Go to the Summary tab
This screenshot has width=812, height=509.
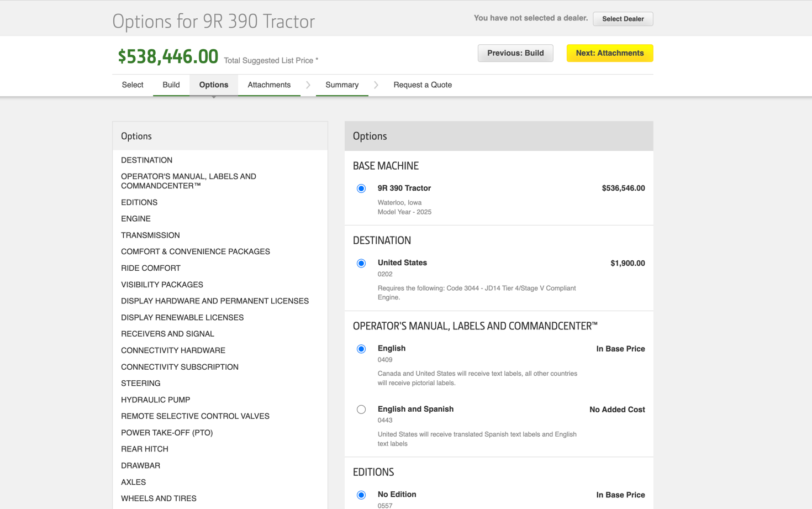(341, 85)
